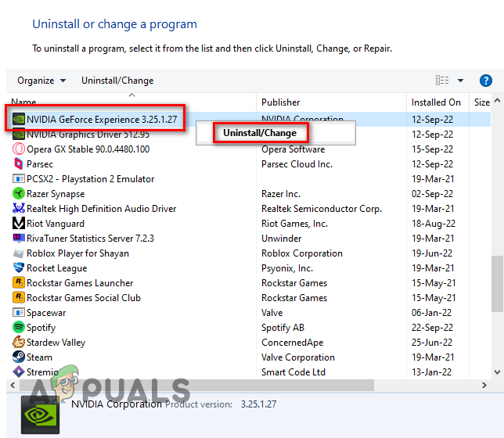Click the large NVIDIA logo in details pane
504x438 pixels.
click(x=41, y=415)
